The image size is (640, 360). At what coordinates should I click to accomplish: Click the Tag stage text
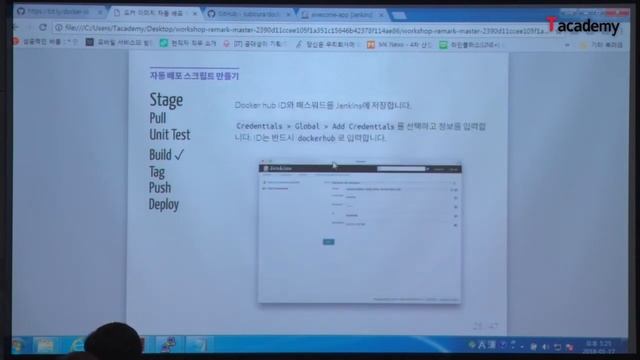click(157, 172)
